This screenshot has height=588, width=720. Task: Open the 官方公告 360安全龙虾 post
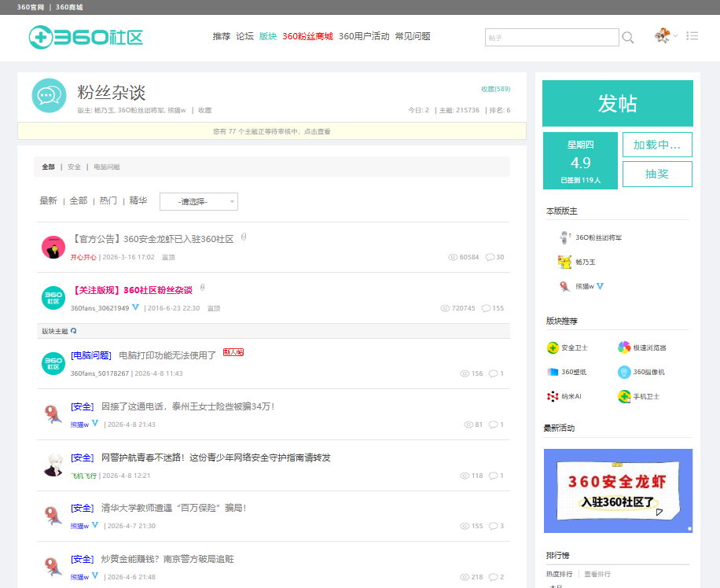pyautogui.click(x=152, y=239)
